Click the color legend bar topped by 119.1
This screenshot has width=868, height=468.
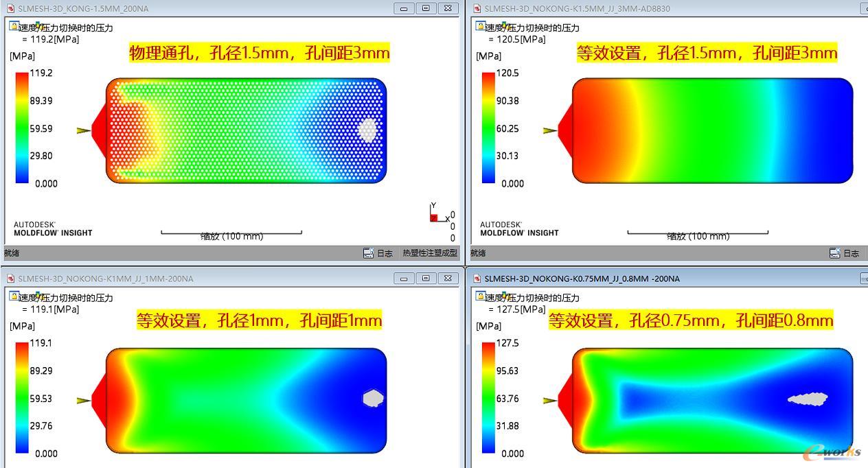pyautogui.click(x=23, y=397)
